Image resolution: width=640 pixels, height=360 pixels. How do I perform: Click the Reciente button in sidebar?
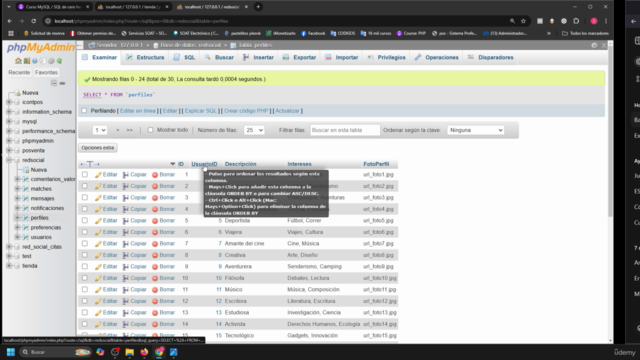tap(19, 72)
